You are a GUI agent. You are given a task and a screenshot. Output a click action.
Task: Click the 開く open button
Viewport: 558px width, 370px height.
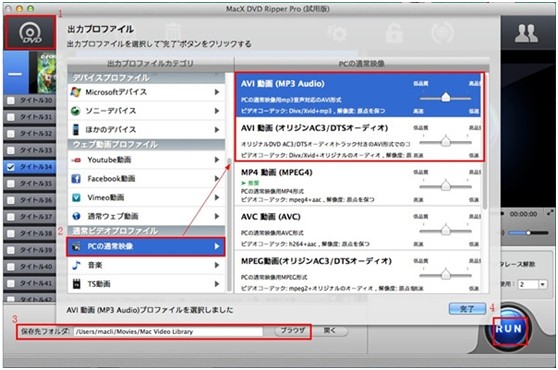coord(330,331)
